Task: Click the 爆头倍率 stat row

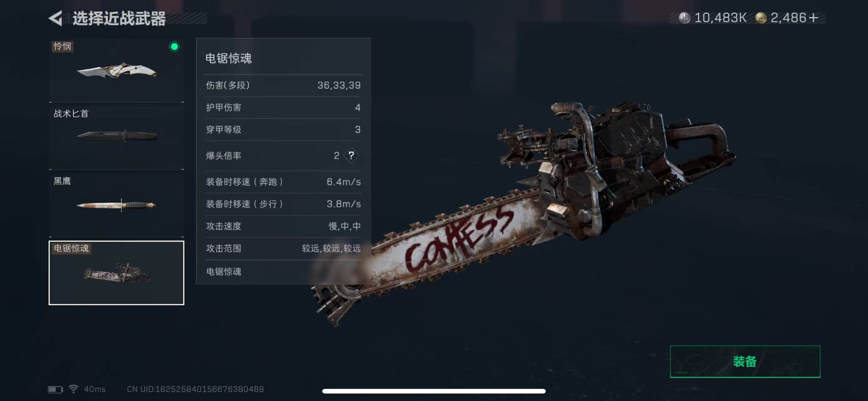Action: (283, 155)
